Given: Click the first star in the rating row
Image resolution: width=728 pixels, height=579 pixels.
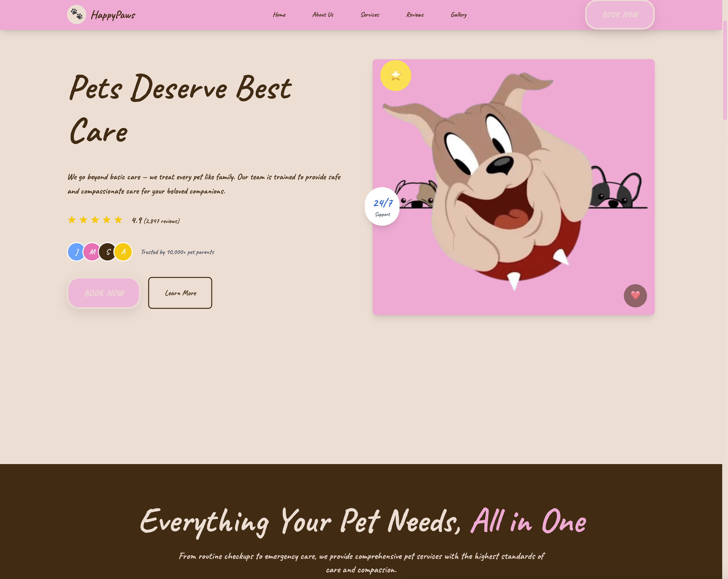Looking at the screenshot, I should pyautogui.click(x=72, y=220).
